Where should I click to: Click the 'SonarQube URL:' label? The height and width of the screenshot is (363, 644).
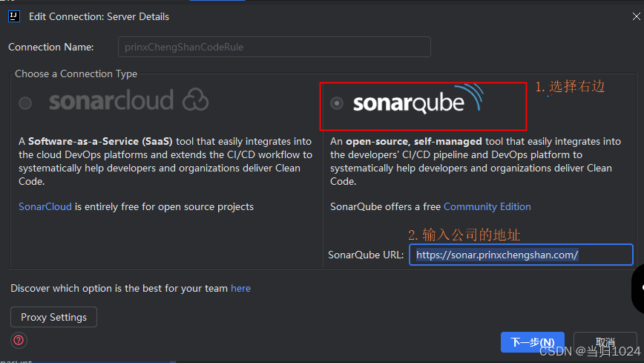point(366,255)
